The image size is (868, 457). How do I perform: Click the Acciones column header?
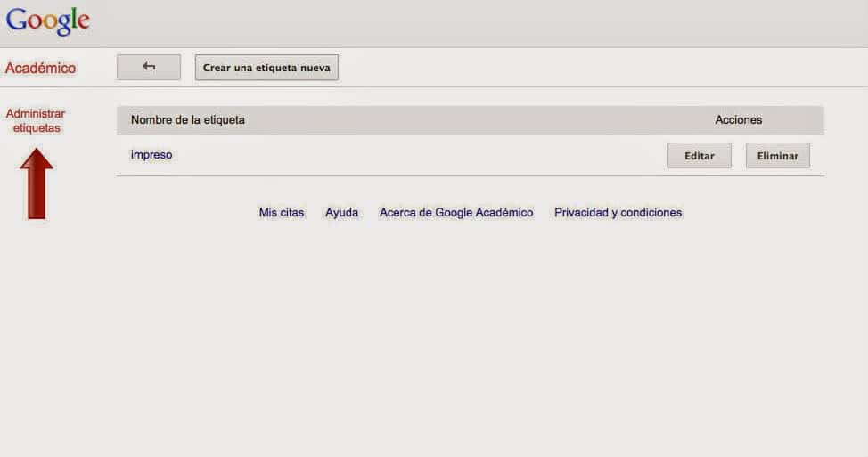tap(738, 120)
